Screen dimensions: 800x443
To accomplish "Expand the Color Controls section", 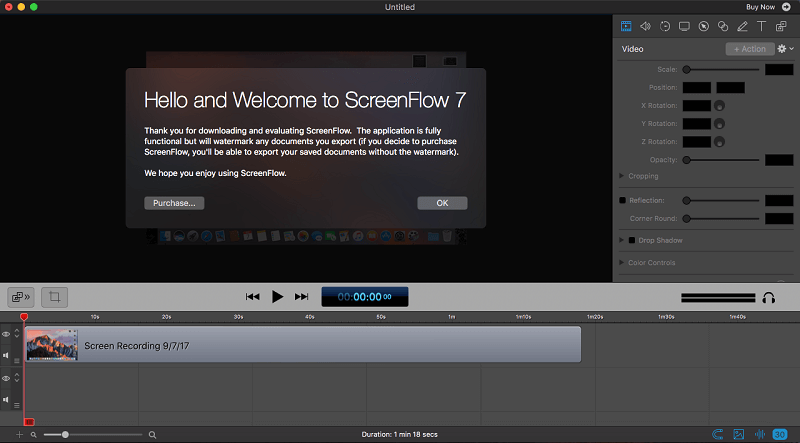I will (621, 262).
